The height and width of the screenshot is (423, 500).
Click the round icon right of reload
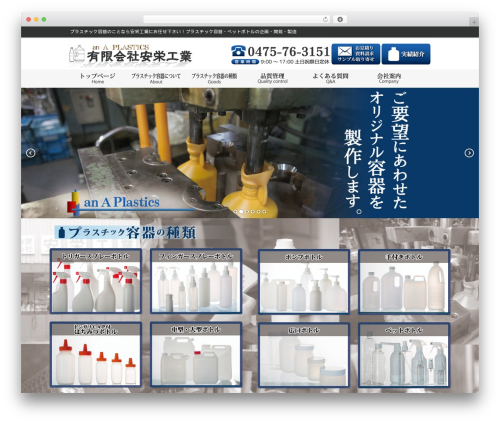click(x=340, y=20)
